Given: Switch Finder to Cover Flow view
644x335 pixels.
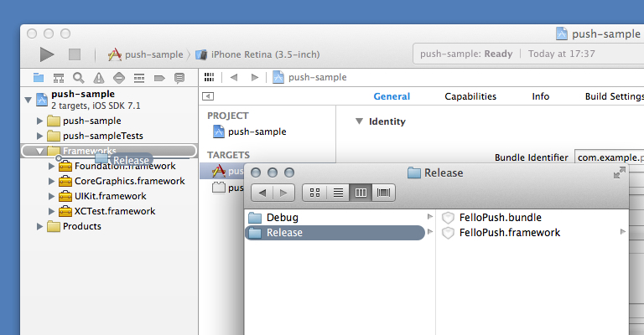Looking at the screenshot, I should [383, 193].
